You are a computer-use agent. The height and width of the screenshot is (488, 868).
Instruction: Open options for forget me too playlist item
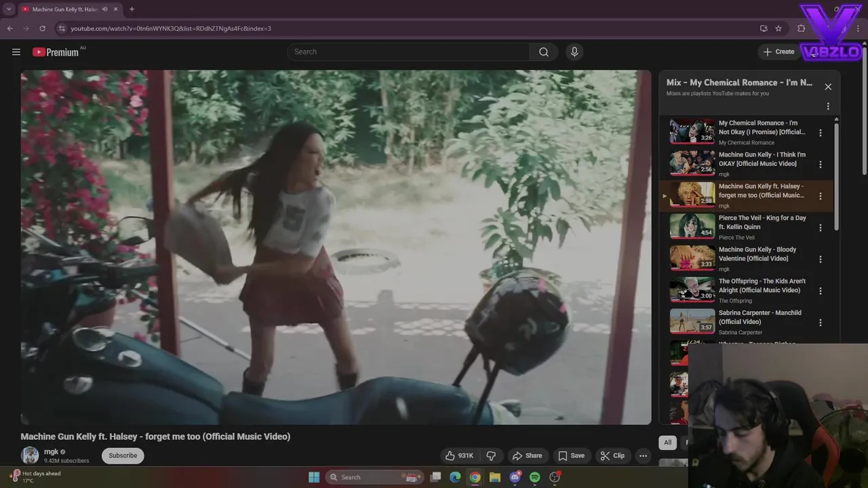tap(820, 196)
